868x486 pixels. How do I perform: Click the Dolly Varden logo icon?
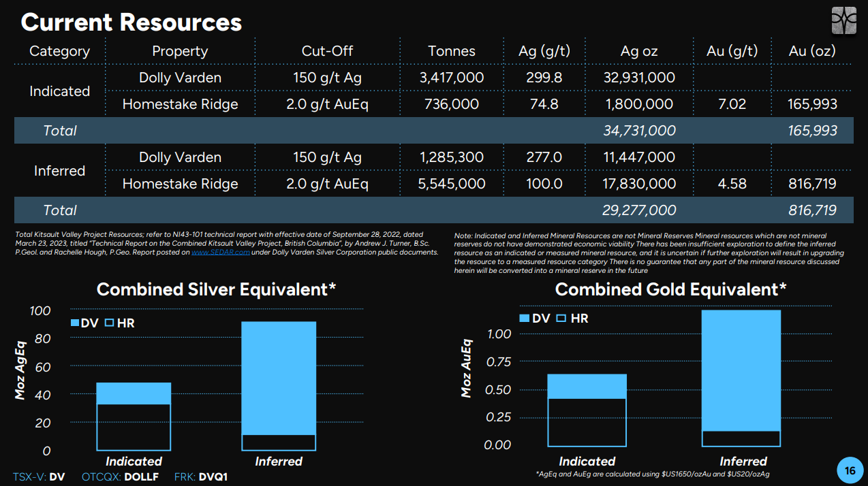[x=843, y=21]
